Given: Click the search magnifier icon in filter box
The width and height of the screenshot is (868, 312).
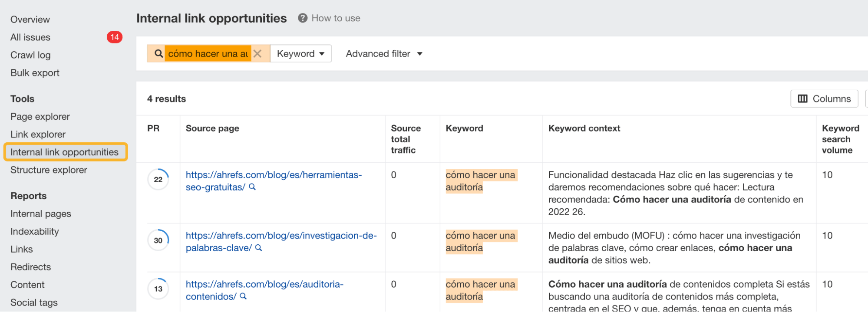Looking at the screenshot, I should (158, 54).
